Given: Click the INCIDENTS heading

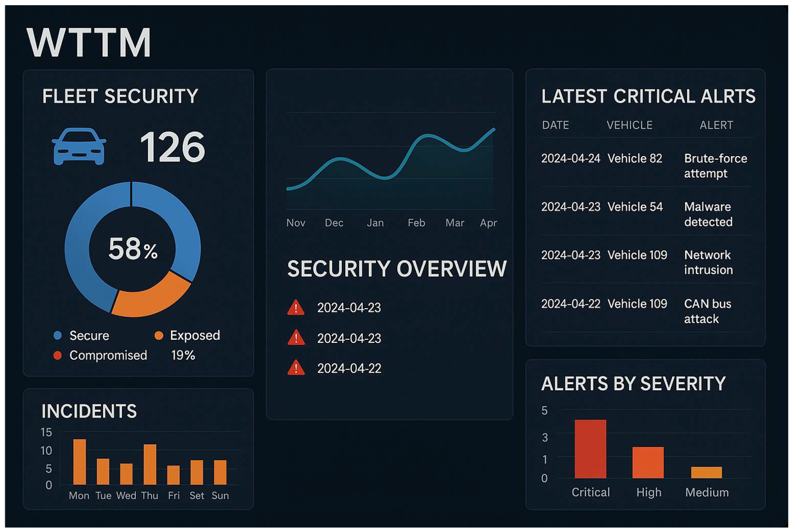Looking at the screenshot, I should pyautogui.click(x=89, y=411).
